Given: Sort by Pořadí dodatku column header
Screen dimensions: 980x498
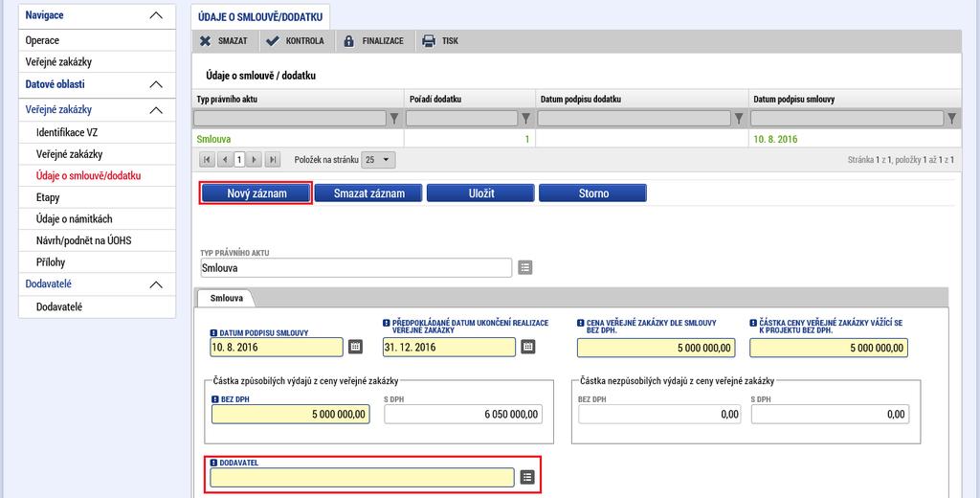Looking at the screenshot, I should pyautogui.click(x=435, y=100).
